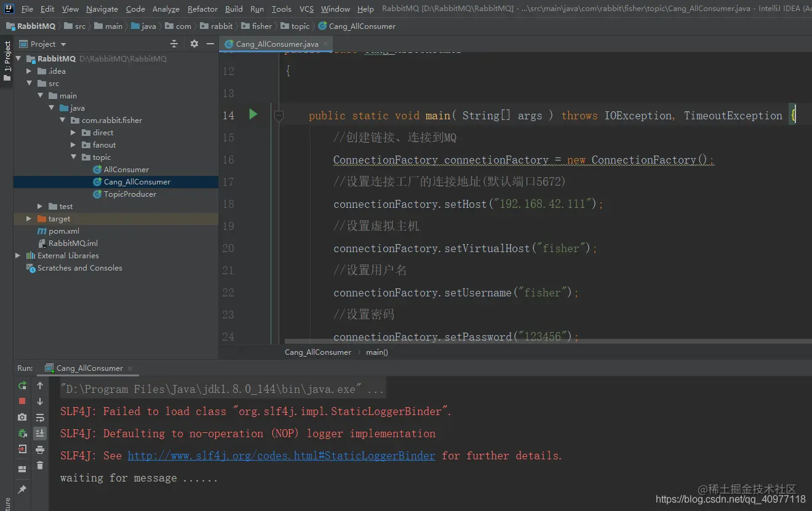Screen dimensions: 812x511
Task: Expand the test folder
Action: (x=40, y=206)
